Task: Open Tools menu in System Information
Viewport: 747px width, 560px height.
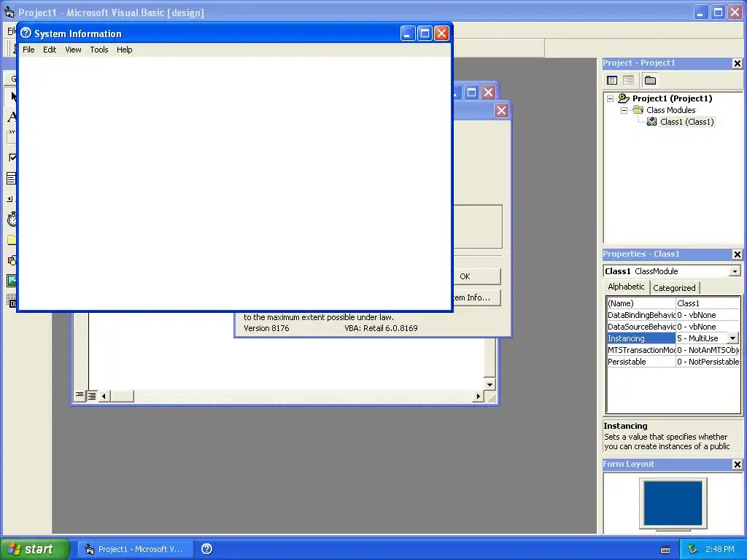Action: coord(99,50)
